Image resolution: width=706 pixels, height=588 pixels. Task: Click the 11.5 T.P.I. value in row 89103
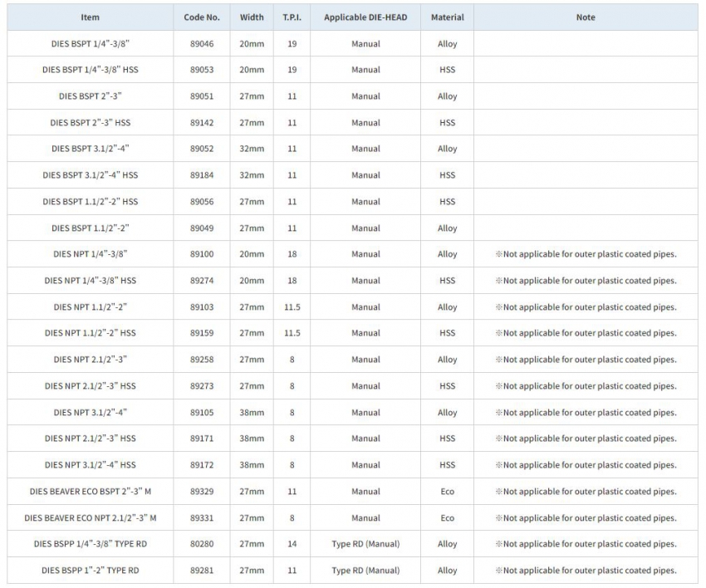click(292, 307)
